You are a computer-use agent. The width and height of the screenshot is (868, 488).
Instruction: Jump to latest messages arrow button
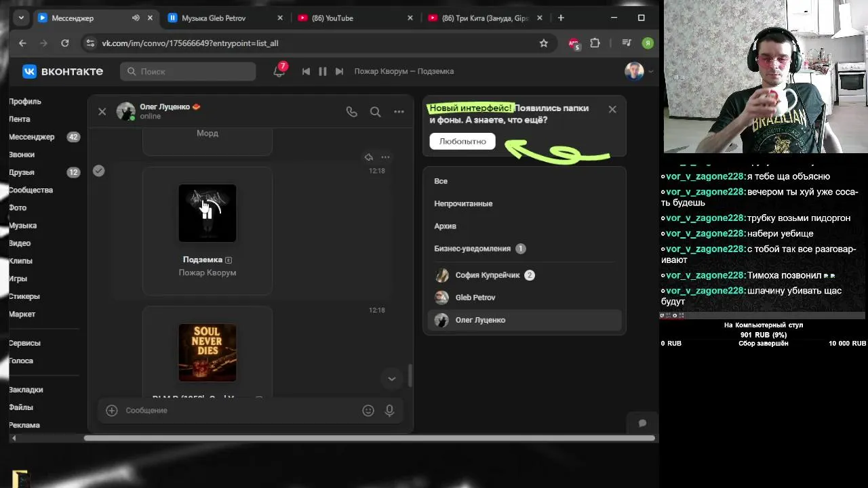coord(391,379)
